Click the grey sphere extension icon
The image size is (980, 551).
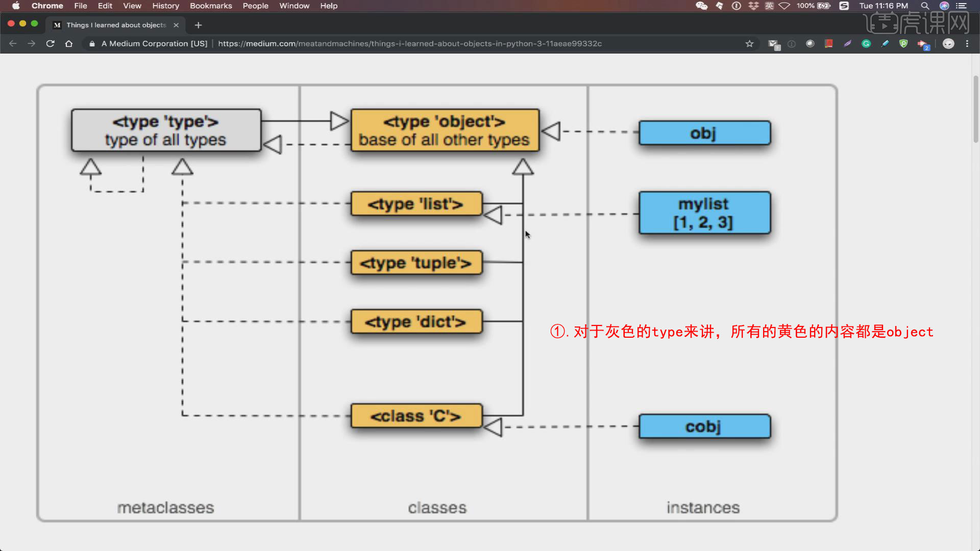pos(810,44)
